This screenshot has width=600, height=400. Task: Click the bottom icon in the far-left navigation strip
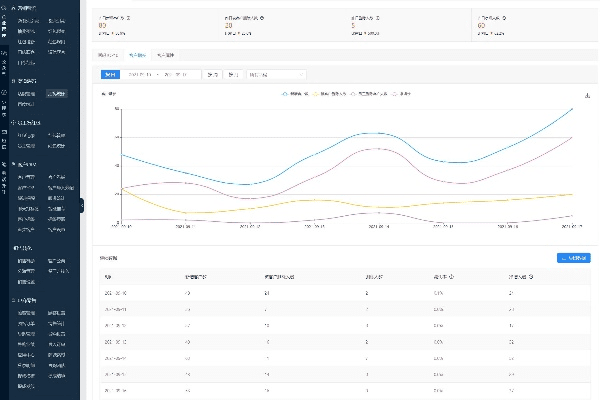tap(5, 161)
